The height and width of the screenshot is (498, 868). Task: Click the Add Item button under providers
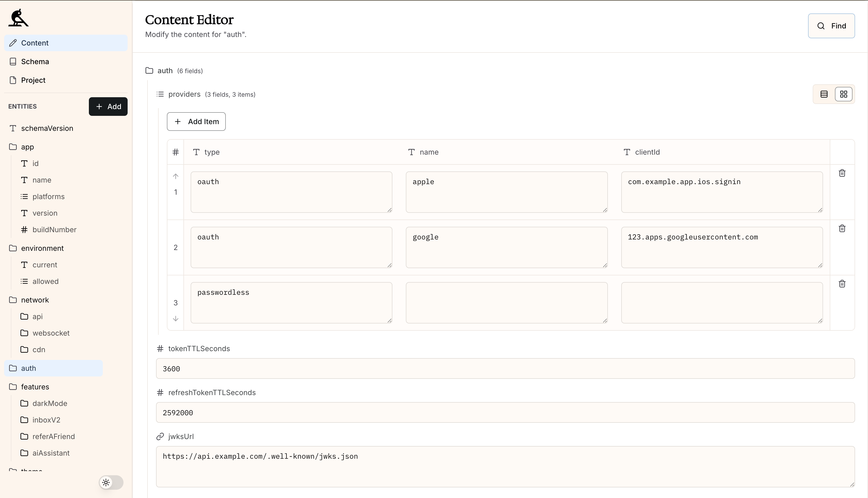point(196,122)
